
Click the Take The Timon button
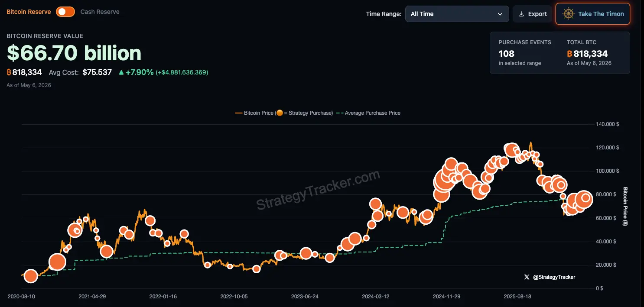click(x=592, y=14)
